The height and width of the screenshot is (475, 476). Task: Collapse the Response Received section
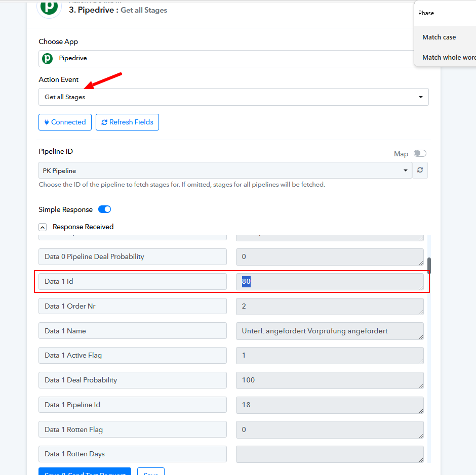click(x=43, y=227)
